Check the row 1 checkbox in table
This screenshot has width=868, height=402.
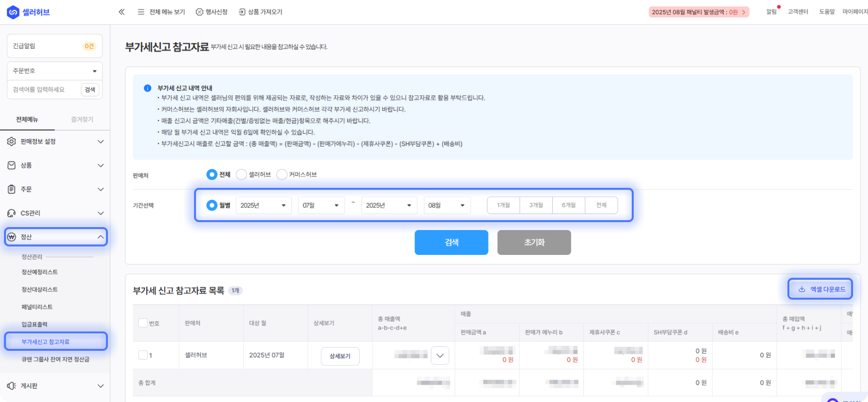point(143,355)
